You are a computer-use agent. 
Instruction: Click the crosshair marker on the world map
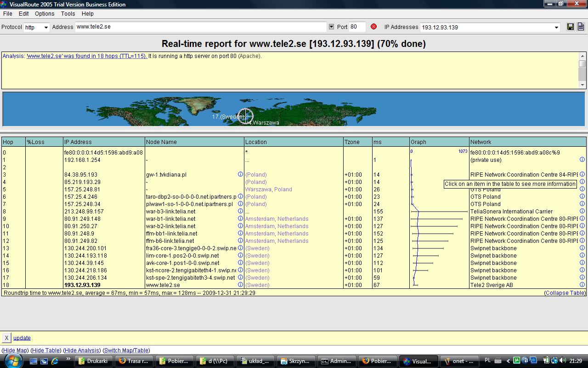pos(245,116)
